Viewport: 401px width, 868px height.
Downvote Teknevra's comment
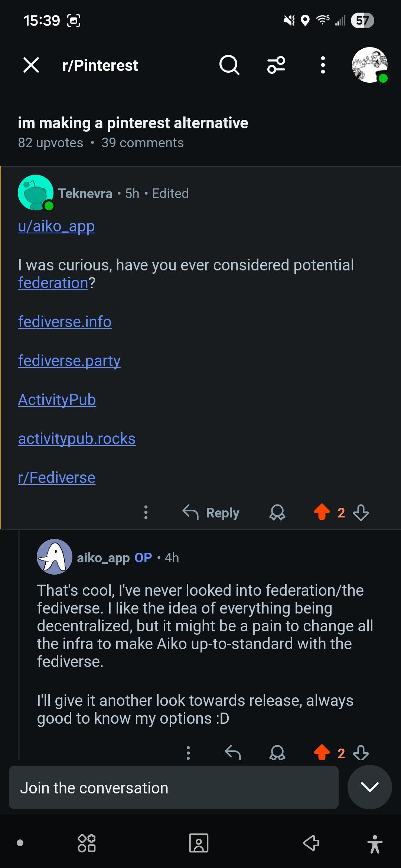click(x=361, y=512)
